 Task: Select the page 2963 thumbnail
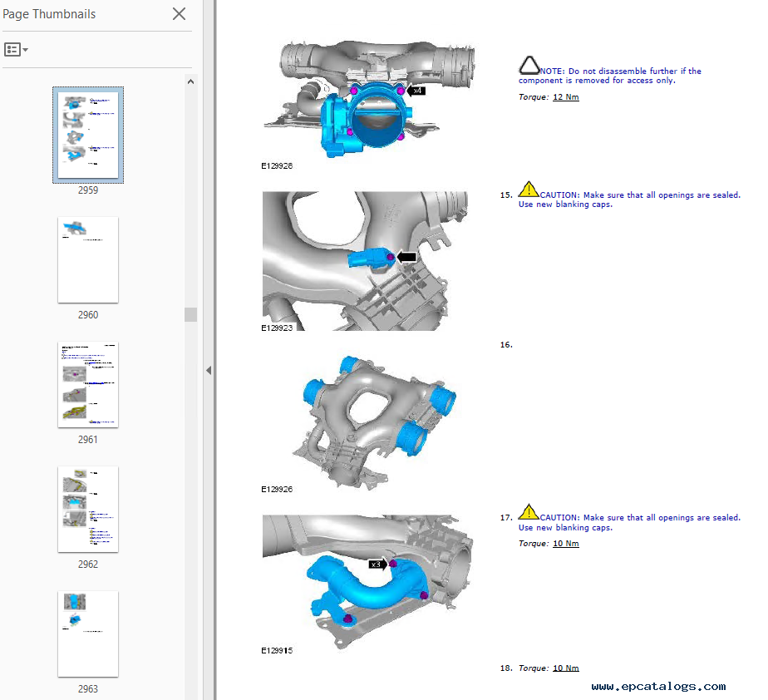click(x=88, y=633)
